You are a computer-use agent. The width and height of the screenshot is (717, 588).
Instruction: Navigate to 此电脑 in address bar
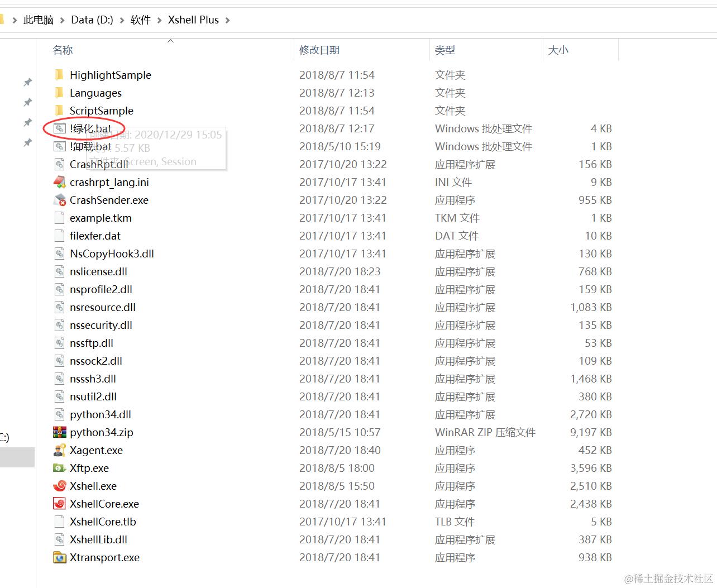click(39, 20)
